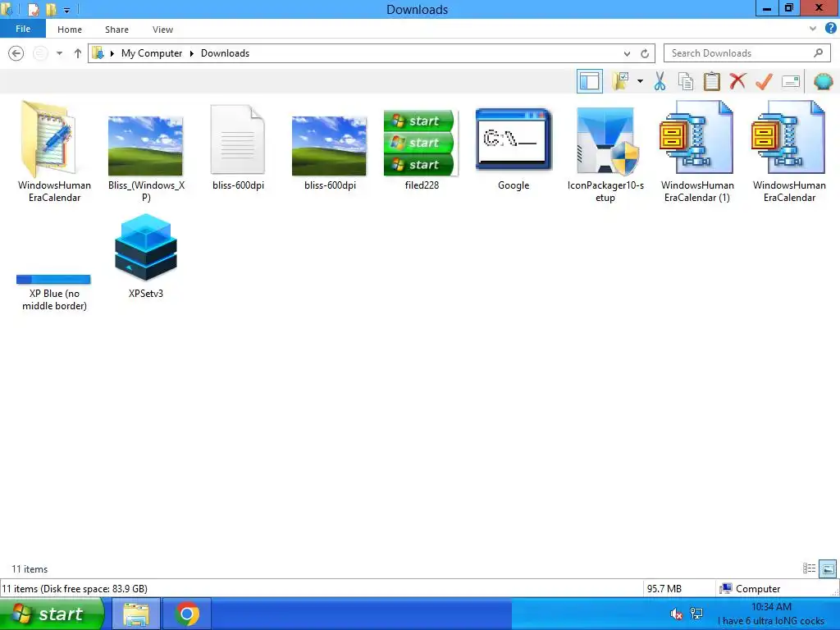The image size is (840, 630).
Task: Toggle the navigation pane layout button
Action: 589,81
